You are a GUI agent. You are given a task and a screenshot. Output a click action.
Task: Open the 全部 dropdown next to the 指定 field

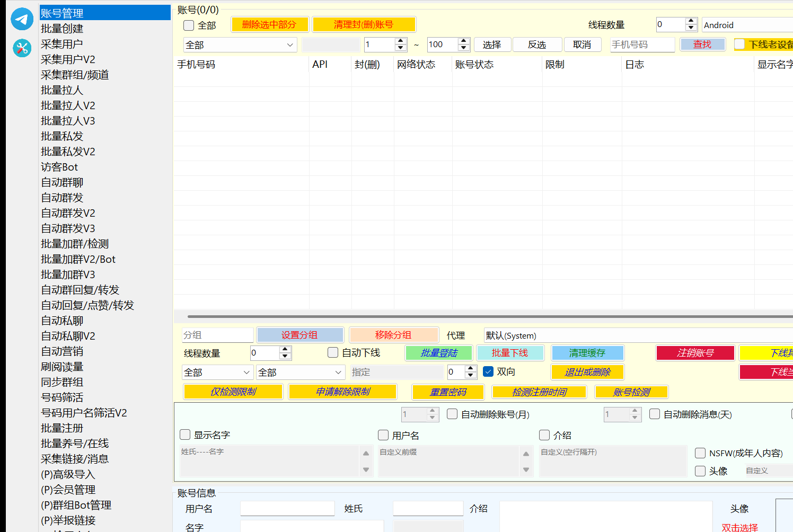tap(300, 373)
